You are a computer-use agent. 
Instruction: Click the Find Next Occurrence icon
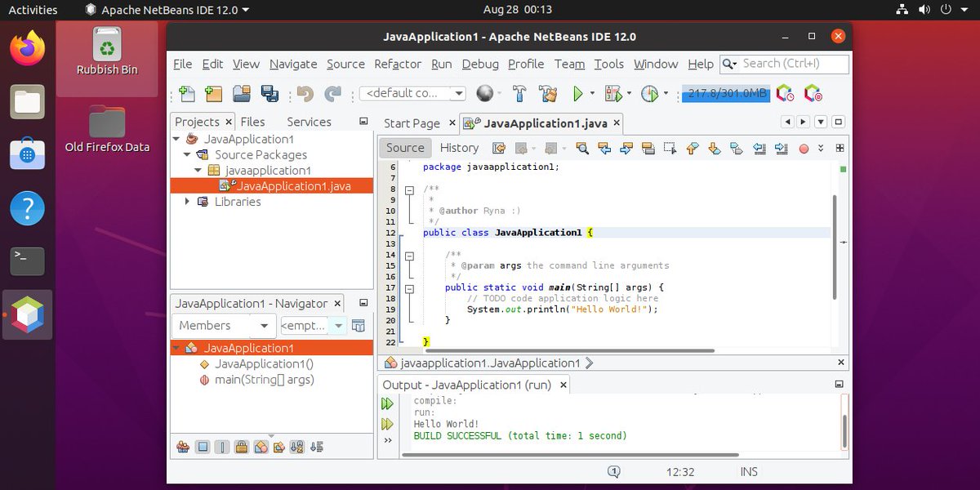pyautogui.click(x=626, y=148)
